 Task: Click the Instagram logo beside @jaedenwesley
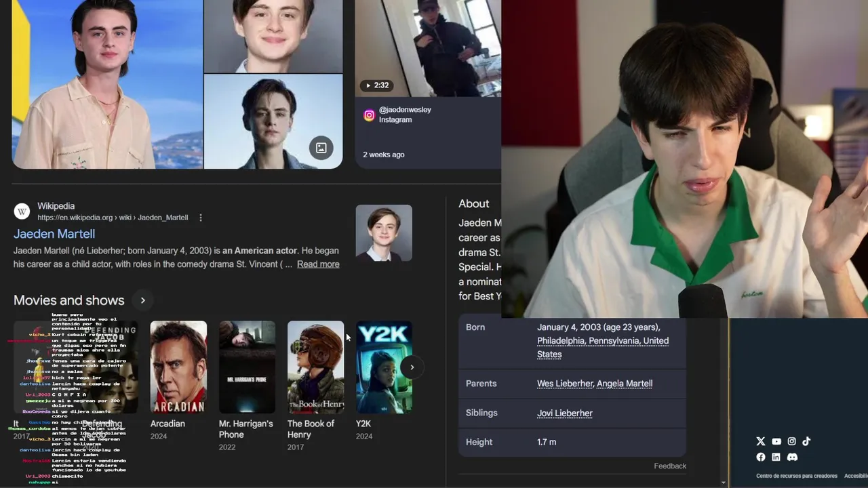tap(369, 115)
